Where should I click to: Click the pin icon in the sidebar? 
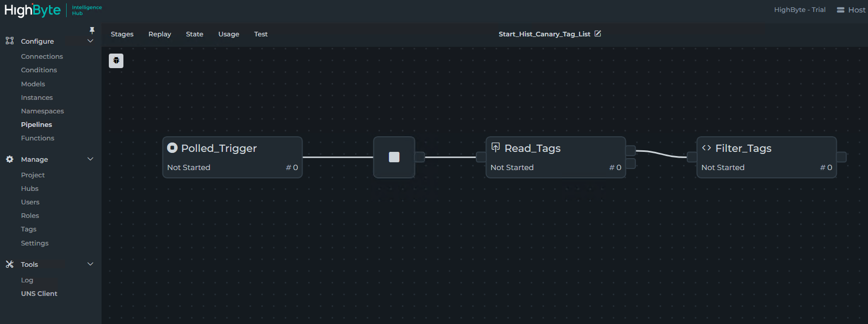(x=92, y=30)
